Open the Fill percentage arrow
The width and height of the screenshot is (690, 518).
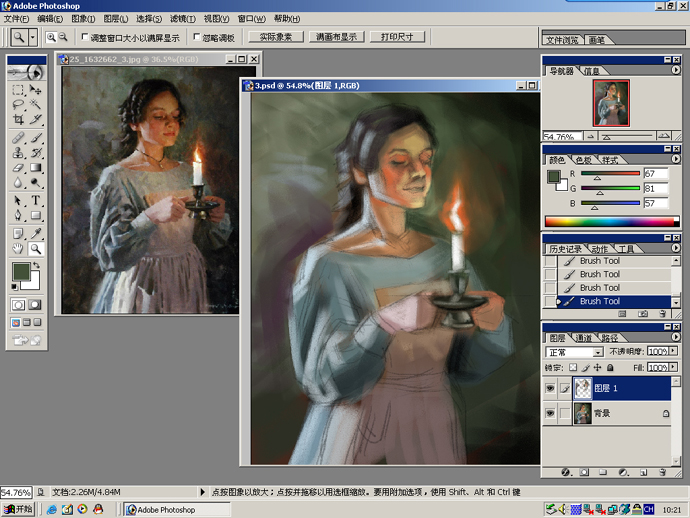click(673, 367)
